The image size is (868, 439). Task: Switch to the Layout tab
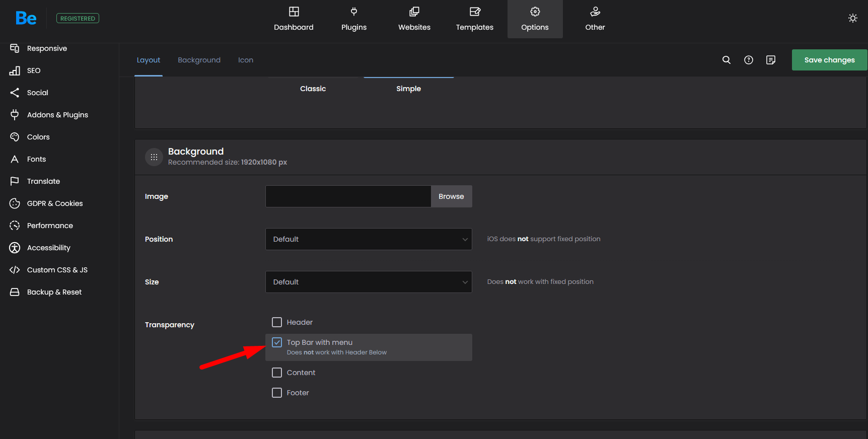tap(149, 60)
